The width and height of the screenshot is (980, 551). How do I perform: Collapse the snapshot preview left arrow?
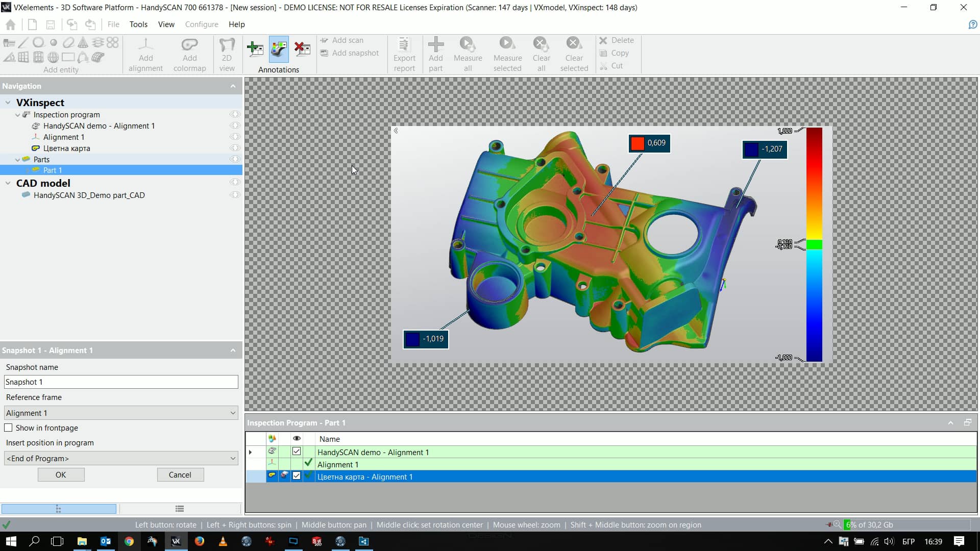coord(396,131)
